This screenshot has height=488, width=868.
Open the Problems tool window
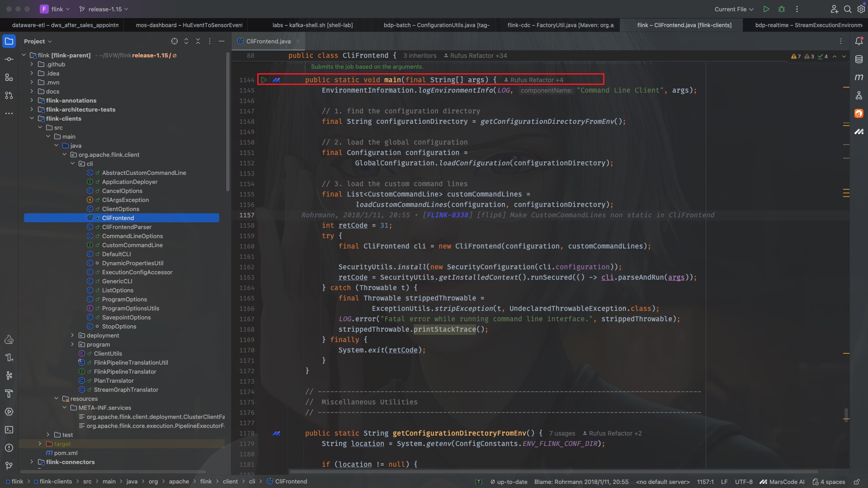point(9,448)
